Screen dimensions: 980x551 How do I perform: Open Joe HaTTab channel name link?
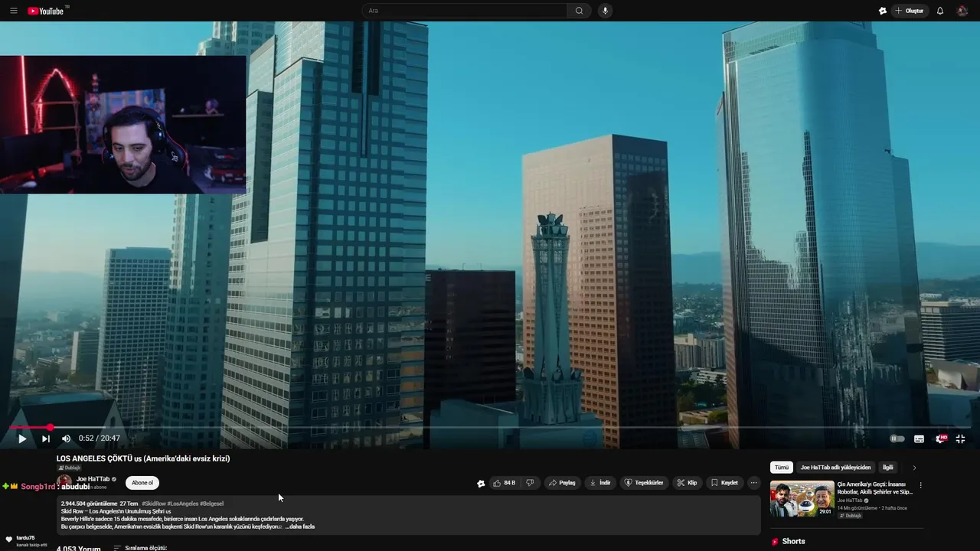point(93,479)
